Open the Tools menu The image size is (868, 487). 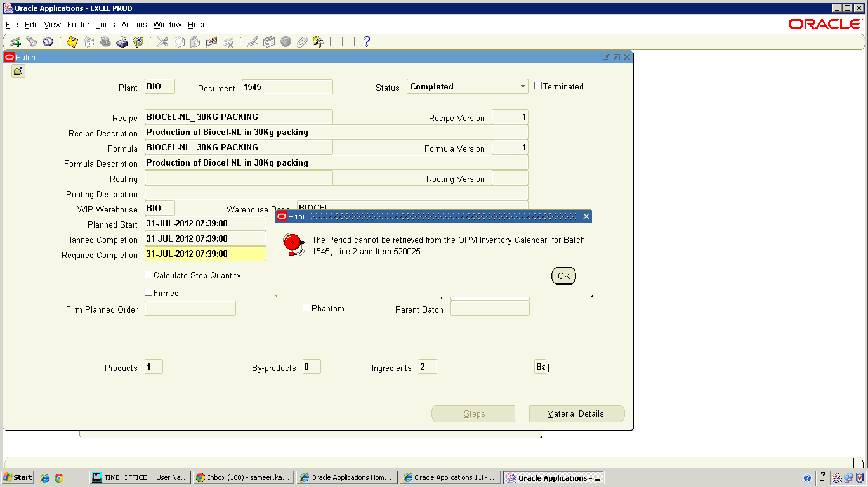[105, 25]
